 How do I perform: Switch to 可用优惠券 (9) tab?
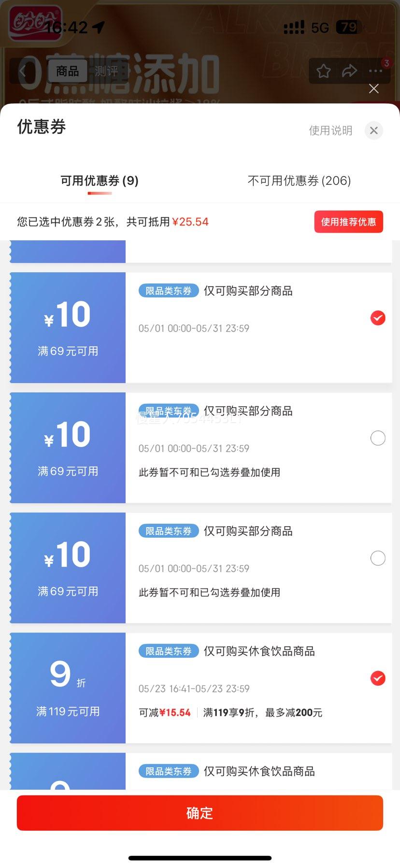pyautogui.click(x=100, y=181)
